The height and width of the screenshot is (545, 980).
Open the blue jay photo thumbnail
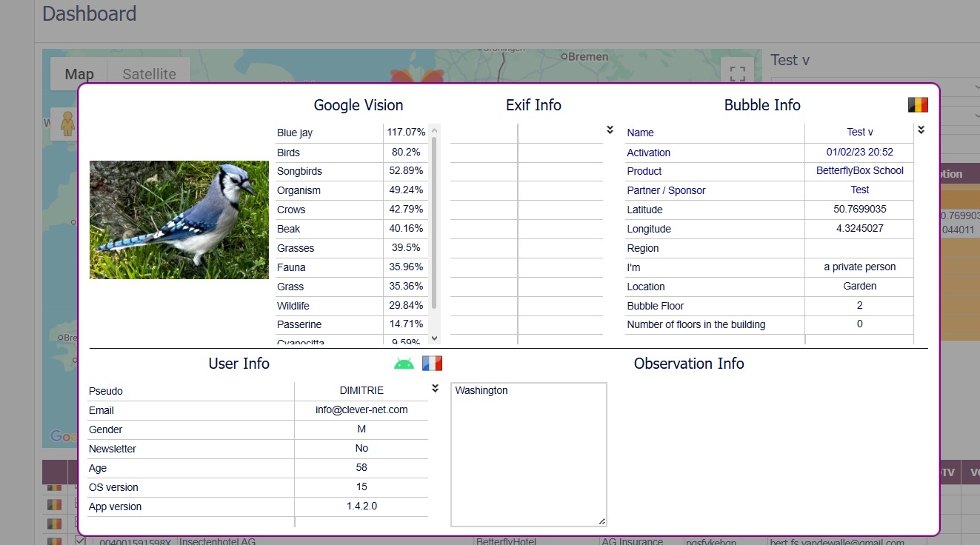(x=179, y=220)
